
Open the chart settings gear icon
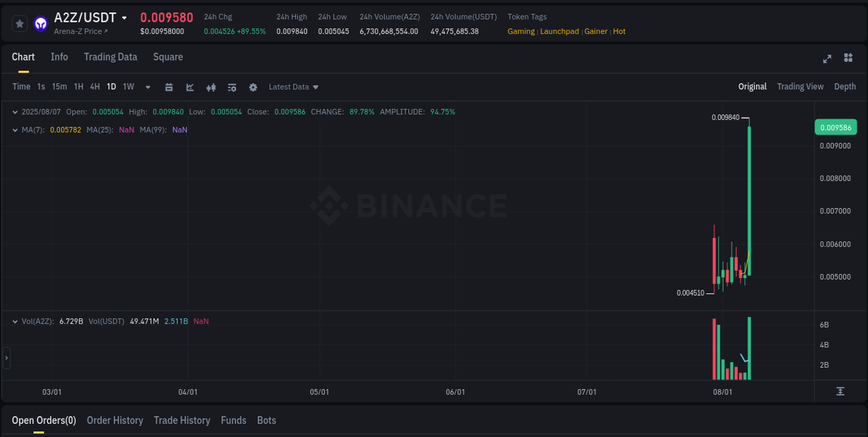[x=253, y=87]
